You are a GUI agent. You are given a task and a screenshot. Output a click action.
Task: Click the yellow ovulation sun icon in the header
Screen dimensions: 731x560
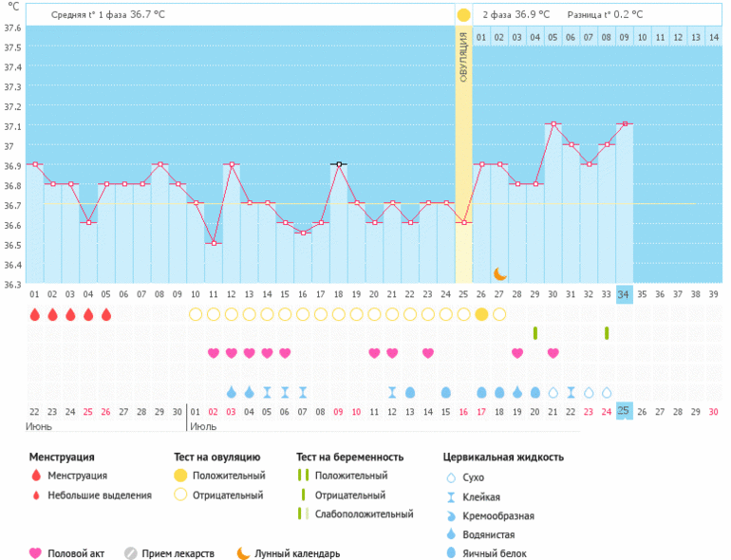coord(463,15)
